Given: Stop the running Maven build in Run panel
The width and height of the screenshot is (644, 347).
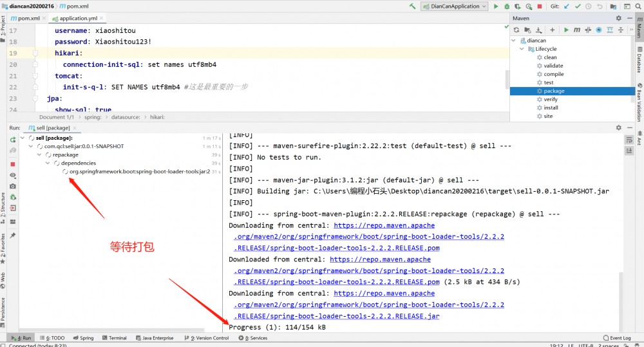Looking at the screenshot, I should (x=13, y=164).
